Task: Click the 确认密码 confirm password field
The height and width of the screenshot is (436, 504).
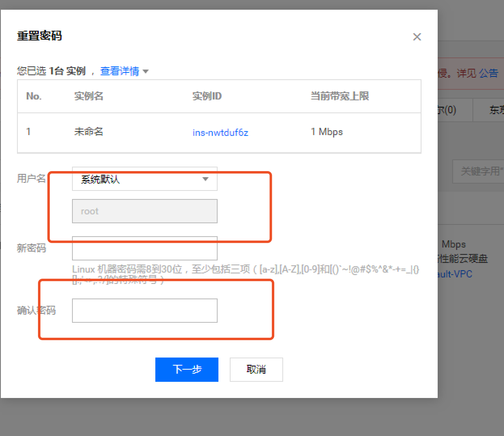Action: tap(144, 310)
